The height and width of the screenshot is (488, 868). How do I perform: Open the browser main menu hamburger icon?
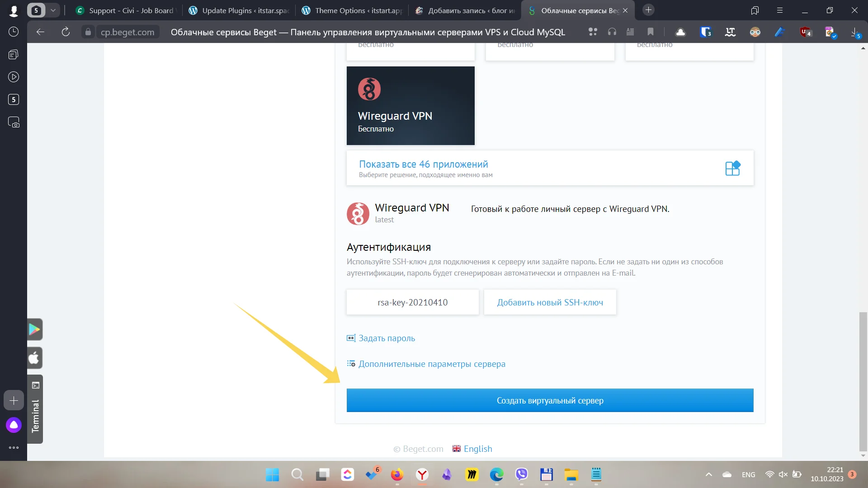click(780, 10)
